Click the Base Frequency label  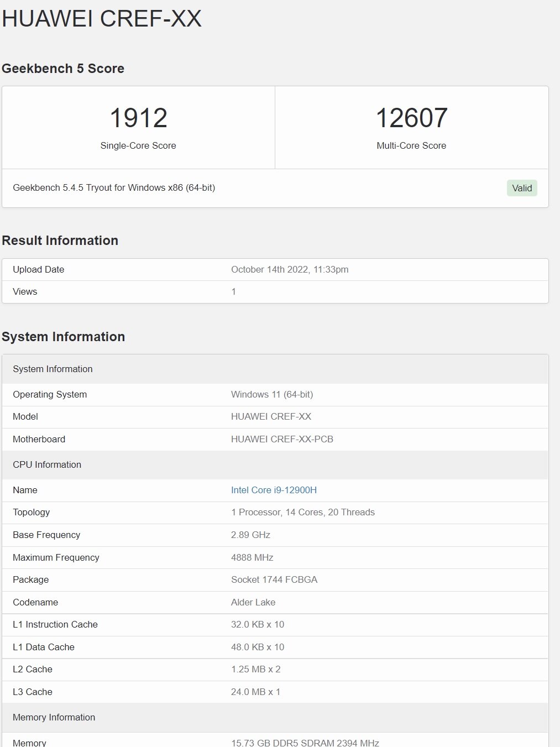pyautogui.click(x=46, y=535)
